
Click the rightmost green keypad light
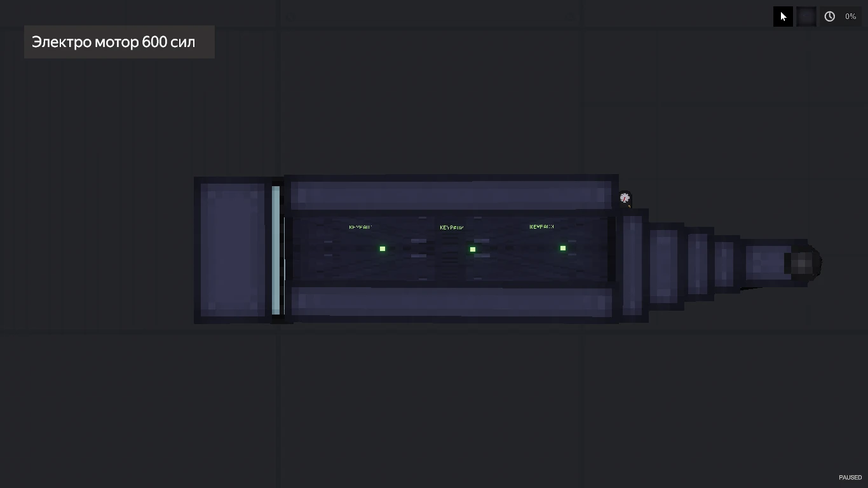563,248
